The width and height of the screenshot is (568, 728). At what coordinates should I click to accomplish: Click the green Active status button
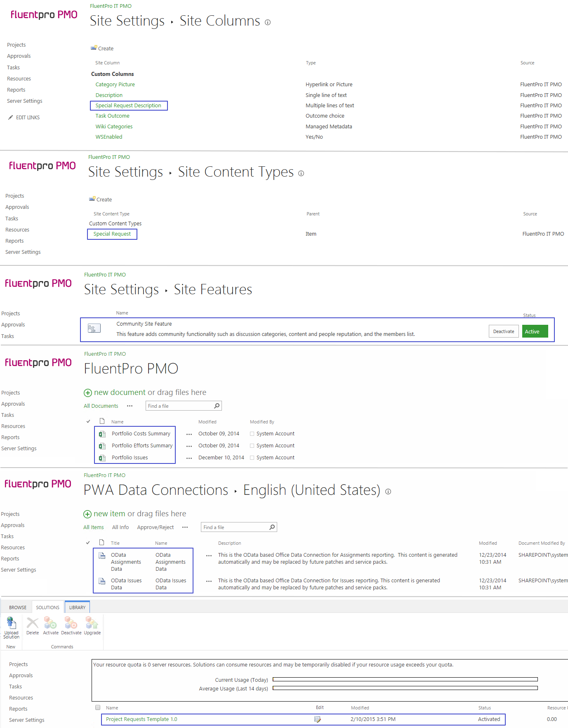[535, 331]
